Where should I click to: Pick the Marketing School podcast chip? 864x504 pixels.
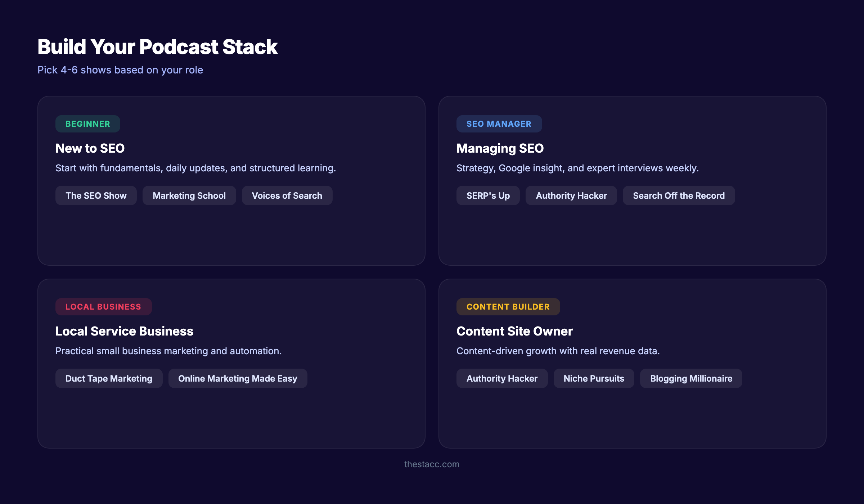pos(189,195)
